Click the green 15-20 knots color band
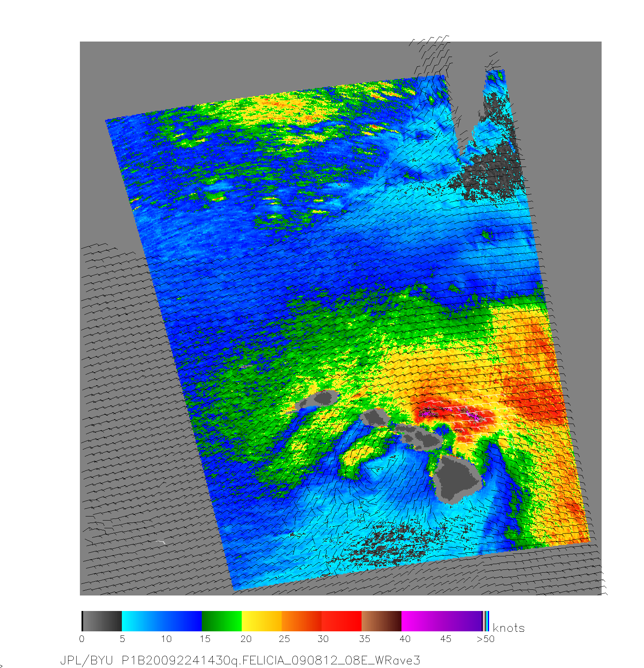Viewport: 644px width, 668px height. click(x=222, y=621)
